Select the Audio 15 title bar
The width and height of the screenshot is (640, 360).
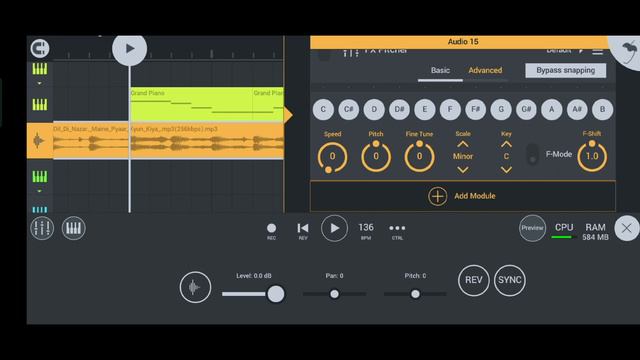pyautogui.click(x=463, y=42)
